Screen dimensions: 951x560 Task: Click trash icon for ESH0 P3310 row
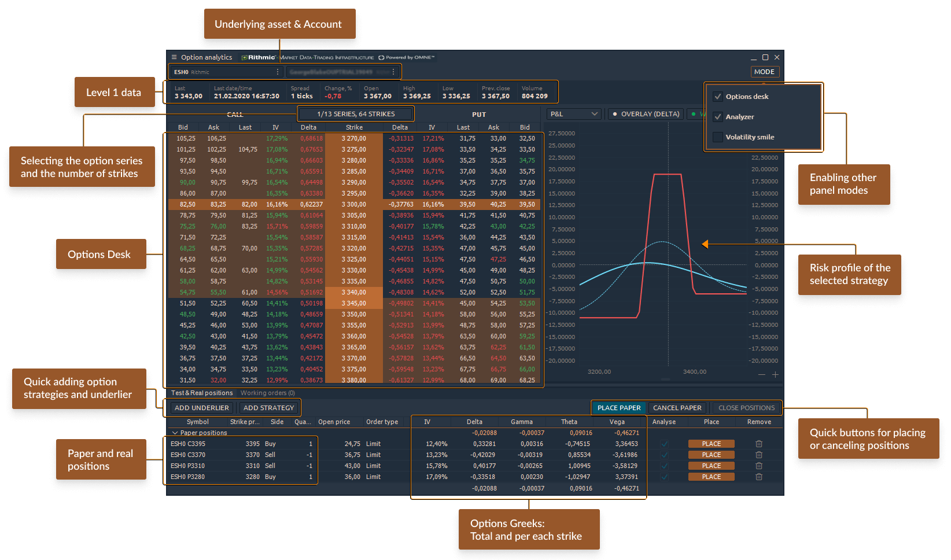(759, 466)
